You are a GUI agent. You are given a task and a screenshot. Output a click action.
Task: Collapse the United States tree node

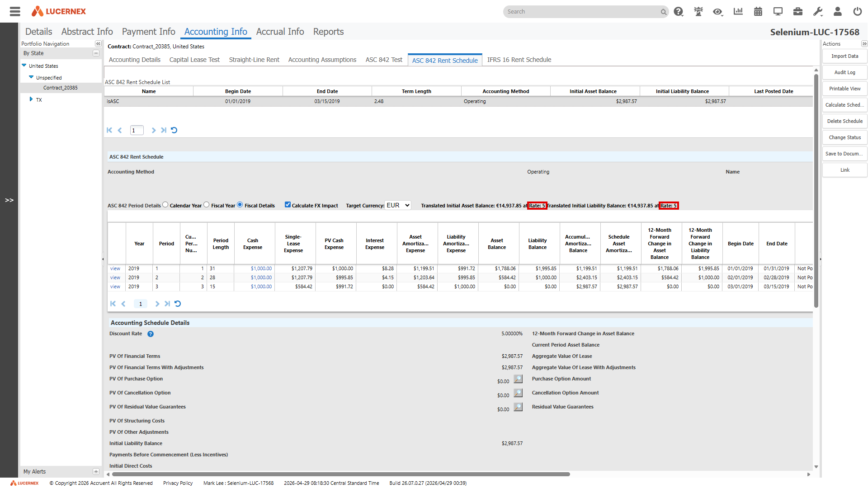click(24, 66)
